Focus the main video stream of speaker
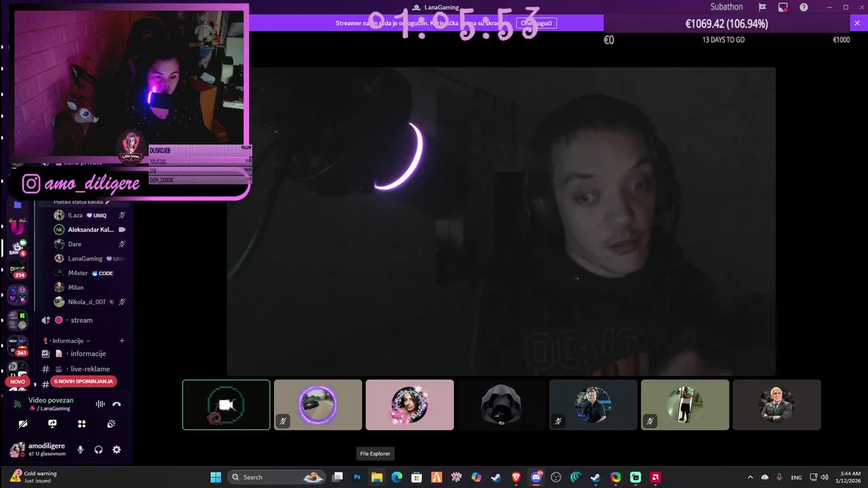 coord(501,221)
